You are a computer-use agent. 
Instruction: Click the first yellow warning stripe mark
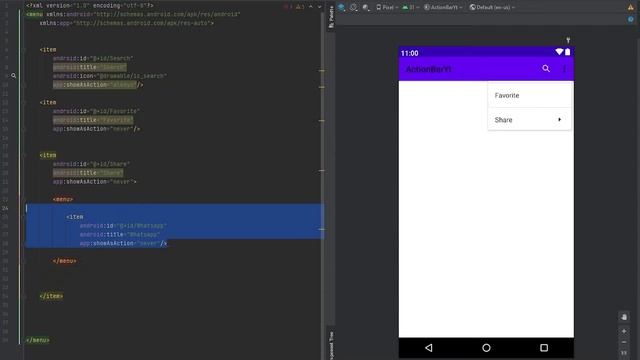pos(322,71)
